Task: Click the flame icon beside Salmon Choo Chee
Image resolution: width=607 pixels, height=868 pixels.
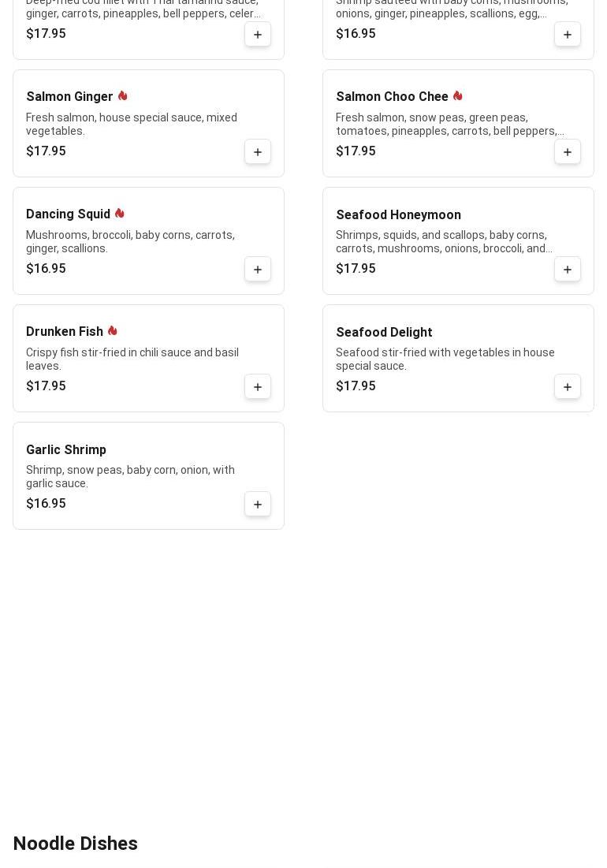Action: pos(457,96)
